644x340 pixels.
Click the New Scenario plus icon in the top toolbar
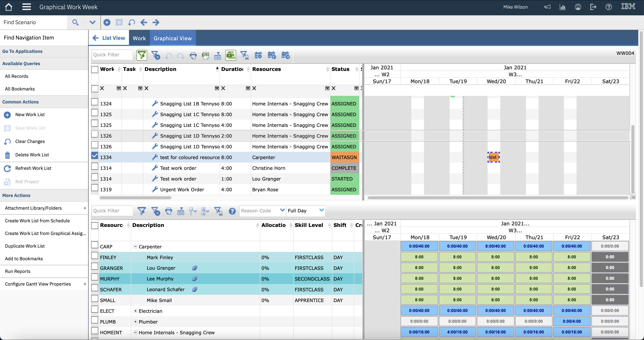(x=107, y=22)
